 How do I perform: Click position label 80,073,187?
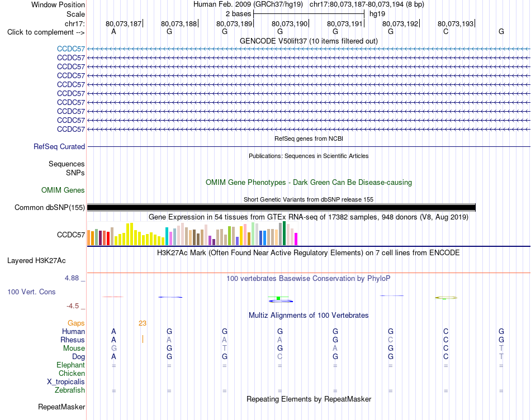coord(124,23)
